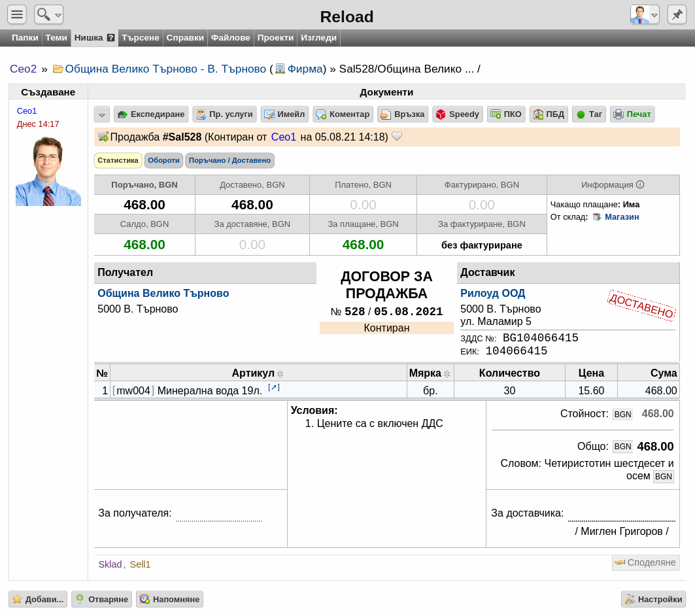The width and height of the screenshot is (695, 616).
Task: Expand the search dropdown arrow
Action: [58, 16]
